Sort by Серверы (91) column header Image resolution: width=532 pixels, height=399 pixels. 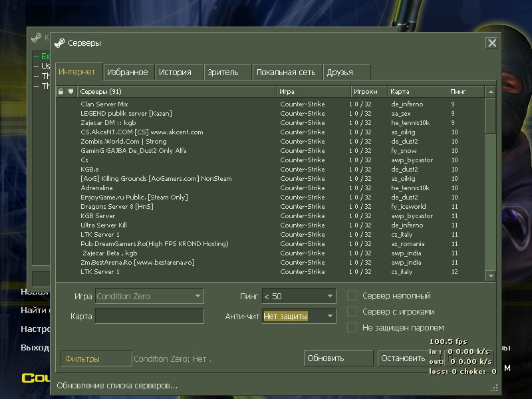pyautogui.click(x=176, y=92)
